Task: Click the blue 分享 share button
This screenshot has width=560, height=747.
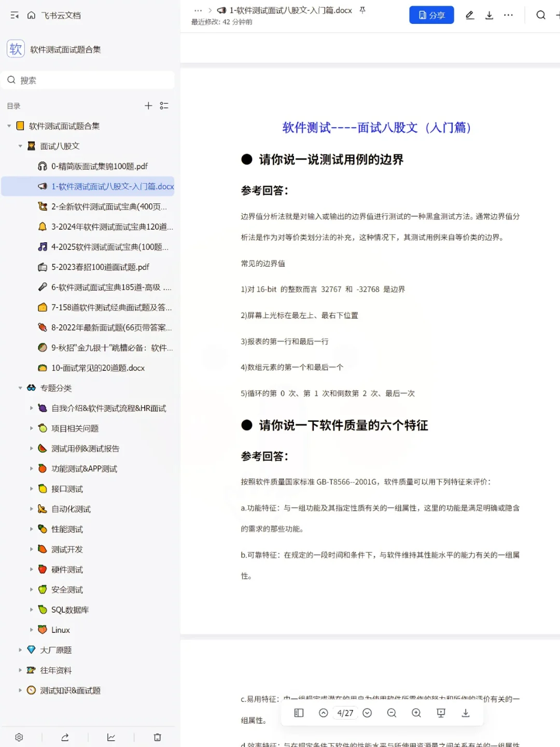Action: tap(431, 15)
